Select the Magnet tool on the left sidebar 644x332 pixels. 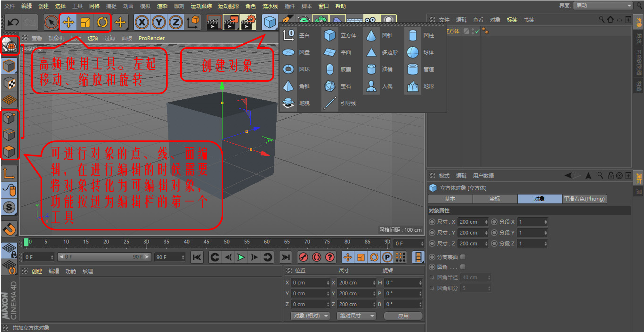pyautogui.click(x=10, y=229)
